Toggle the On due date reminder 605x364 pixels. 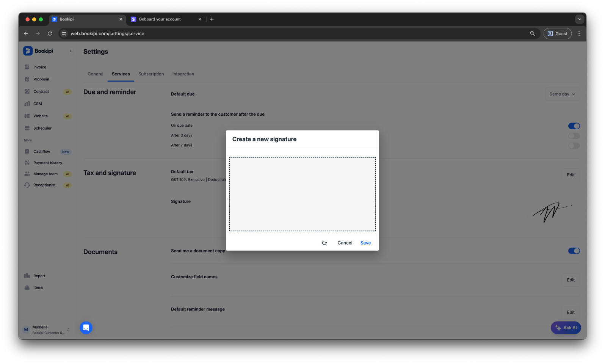(574, 126)
